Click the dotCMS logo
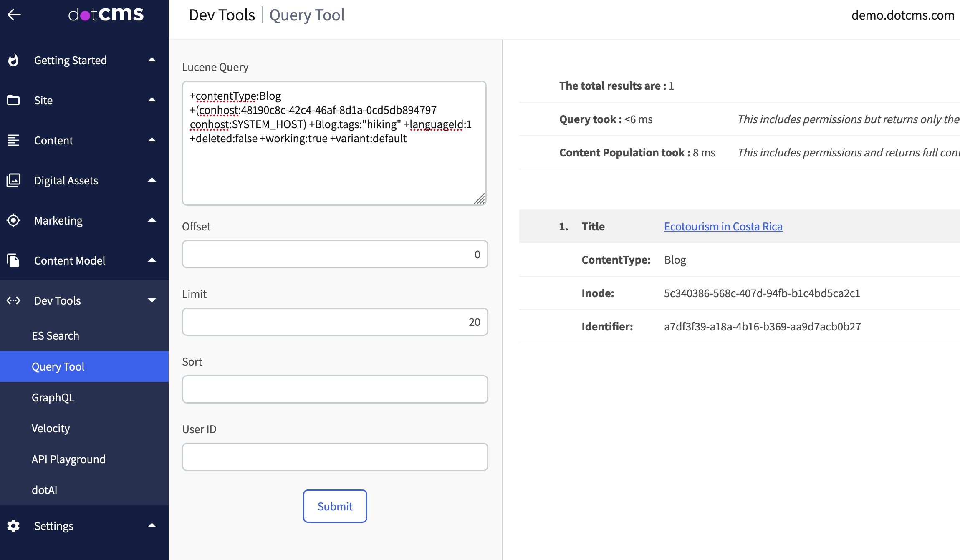 pyautogui.click(x=106, y=15)
